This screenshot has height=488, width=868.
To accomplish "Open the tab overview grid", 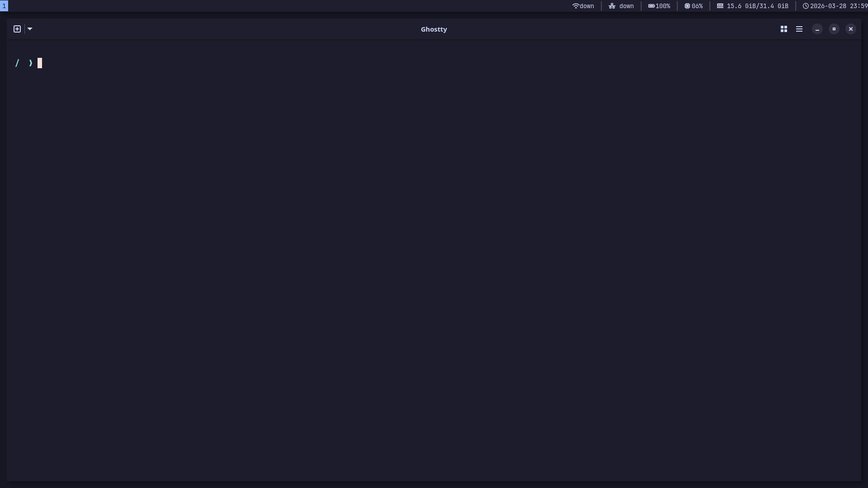I will click(x=783, y=28).
